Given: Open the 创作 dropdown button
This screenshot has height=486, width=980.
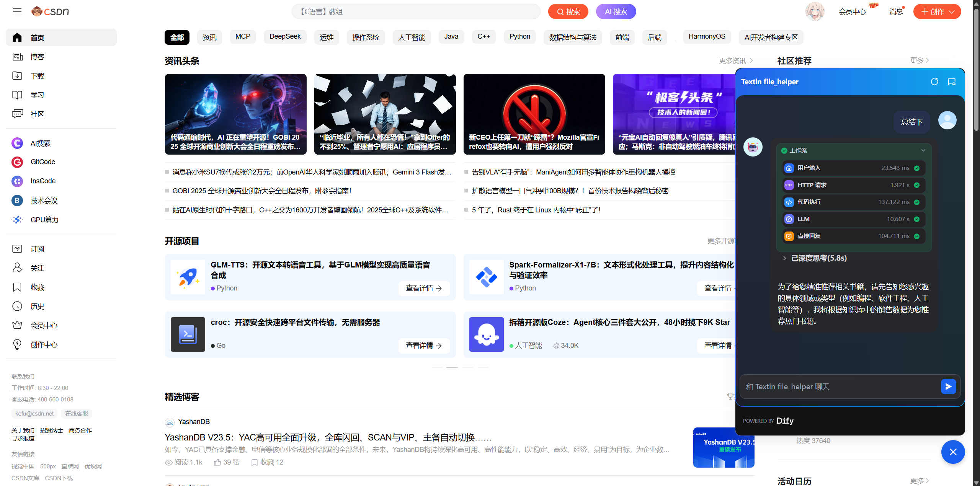Looking at the screenshot, I should point(937,11).
